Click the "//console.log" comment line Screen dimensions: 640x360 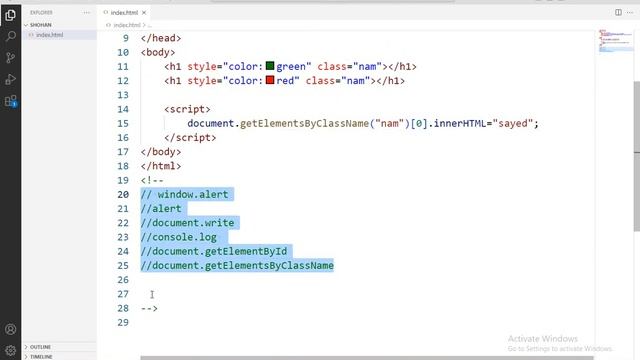coord(179,237)
